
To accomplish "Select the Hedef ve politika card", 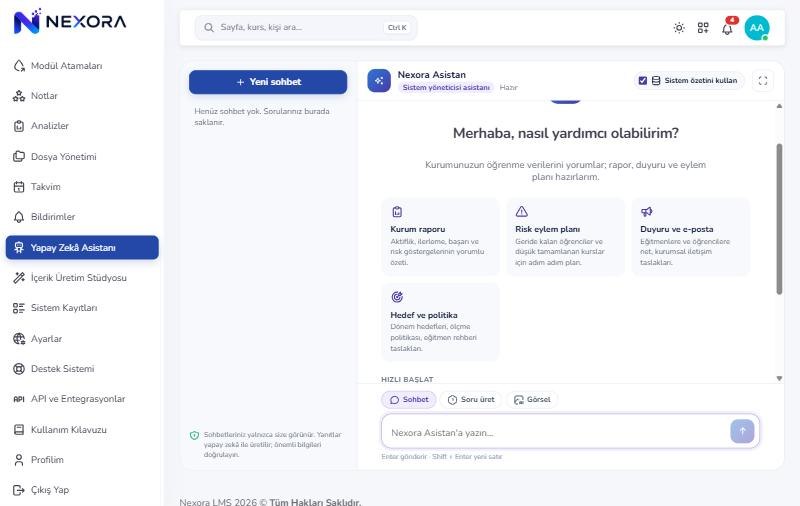I will coord(440,323).
